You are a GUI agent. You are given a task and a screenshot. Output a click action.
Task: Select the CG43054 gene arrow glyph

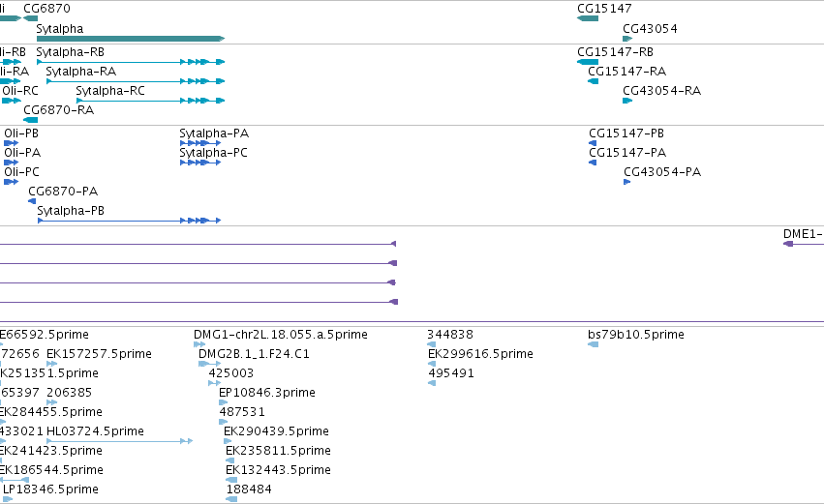[627, 39]
